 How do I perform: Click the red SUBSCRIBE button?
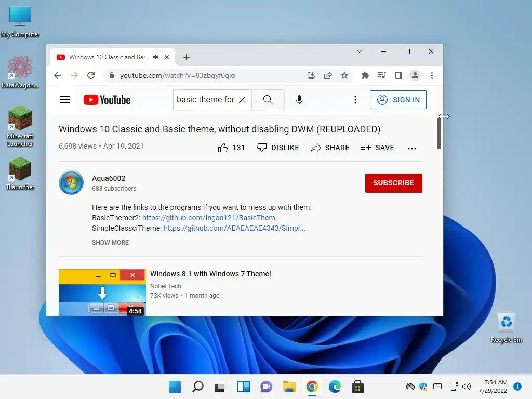(x=394, y=183)
